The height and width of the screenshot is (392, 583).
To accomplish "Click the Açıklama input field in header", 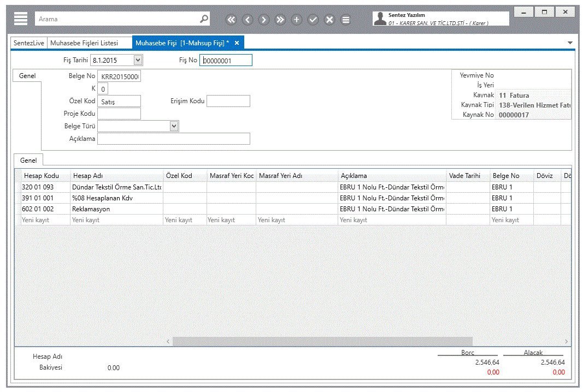I will click(x=174, y=139).
